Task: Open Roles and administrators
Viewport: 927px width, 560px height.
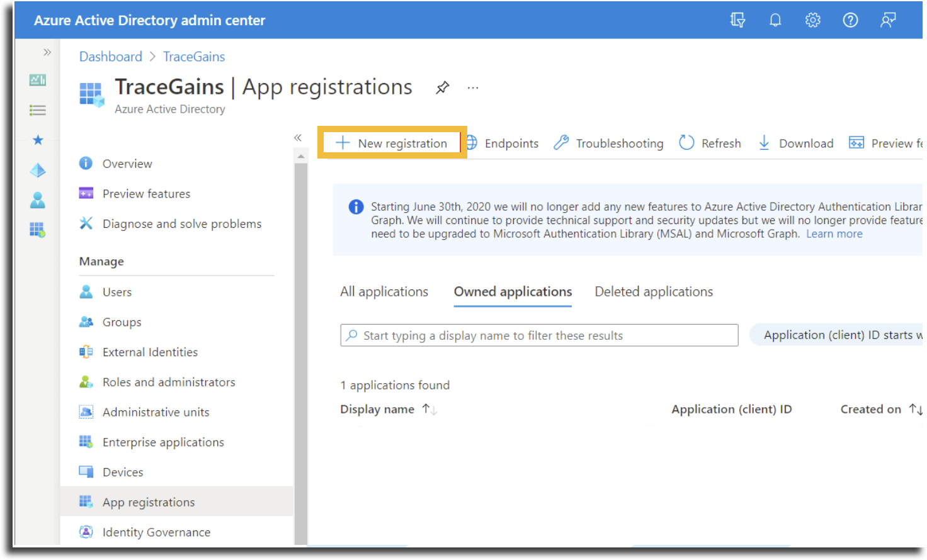Action: 157,382
